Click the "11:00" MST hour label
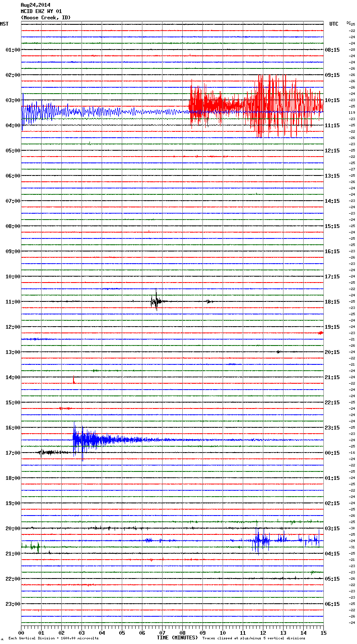This screenshot has width=357, height=644. tap(13, 301)
